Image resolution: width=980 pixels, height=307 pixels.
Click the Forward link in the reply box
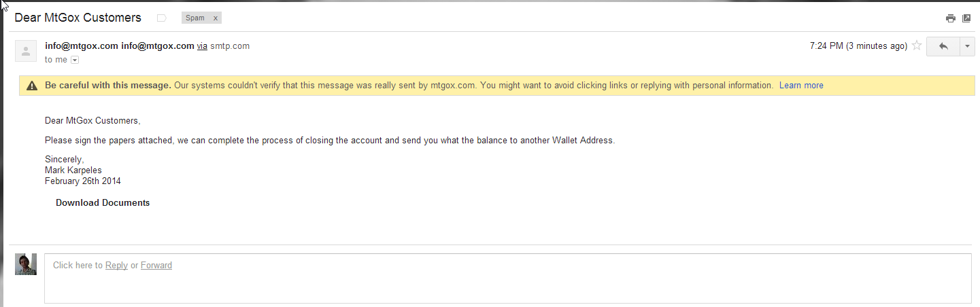[156, 266]
